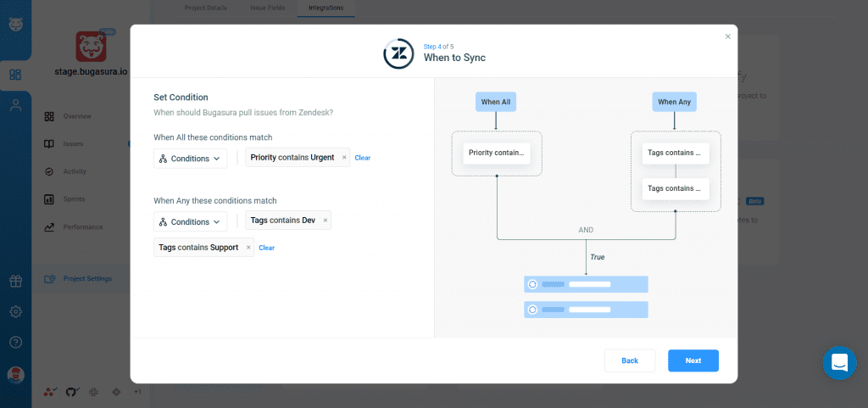
Task: Remove Tags contains Dev condition
Action: click(325, 221)
